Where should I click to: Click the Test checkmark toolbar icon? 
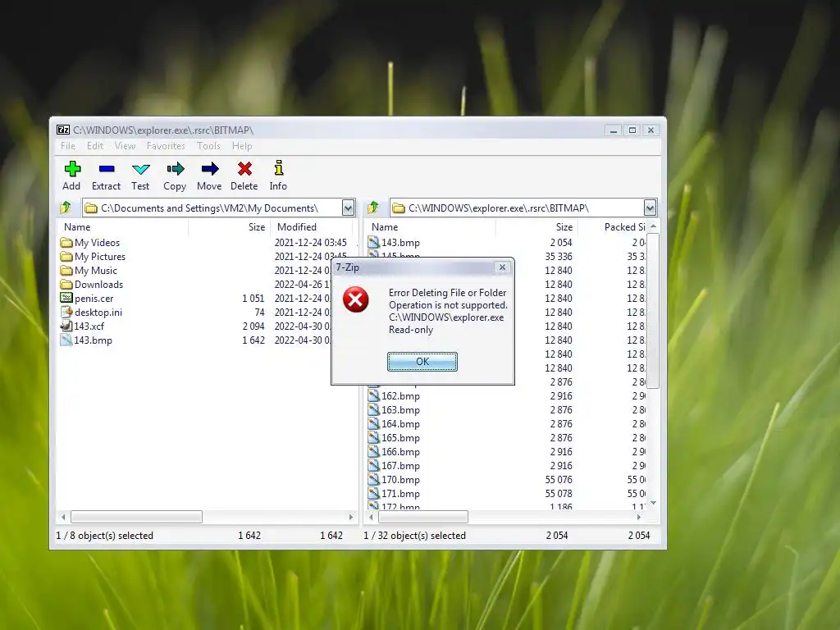click(x=141, y=169)
